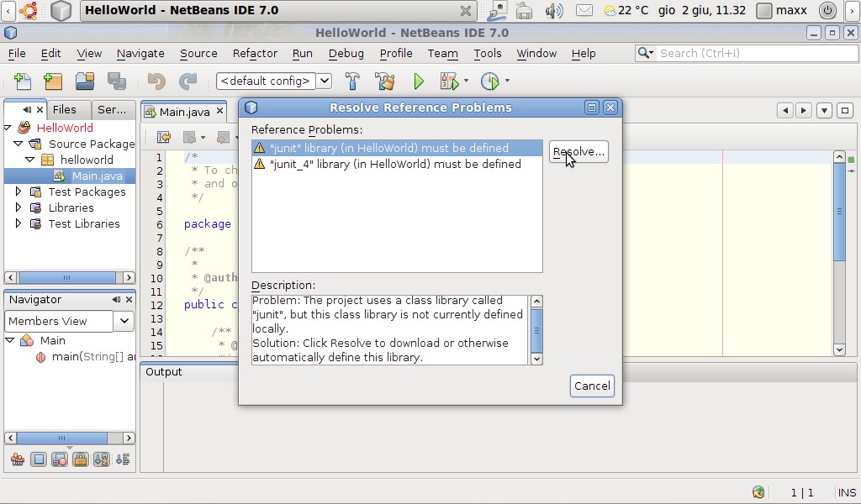Open the Tools menu

click(488, 53)
